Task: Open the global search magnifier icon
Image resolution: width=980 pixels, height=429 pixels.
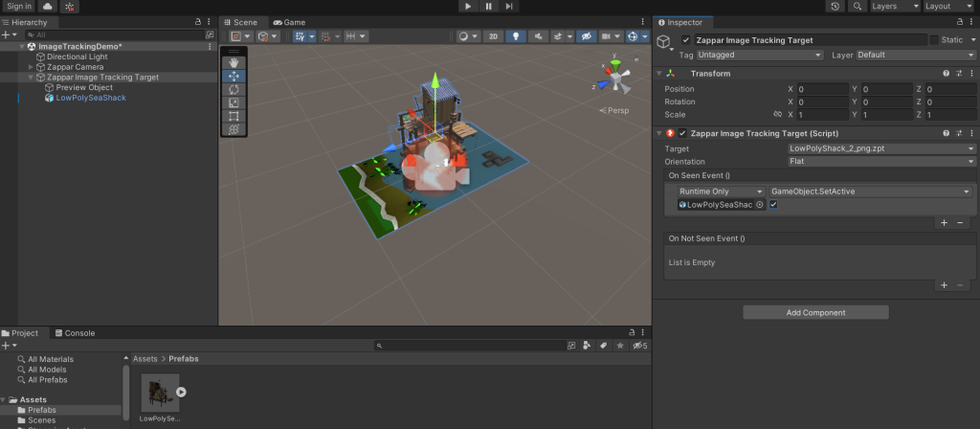Action: coord(856,7)
